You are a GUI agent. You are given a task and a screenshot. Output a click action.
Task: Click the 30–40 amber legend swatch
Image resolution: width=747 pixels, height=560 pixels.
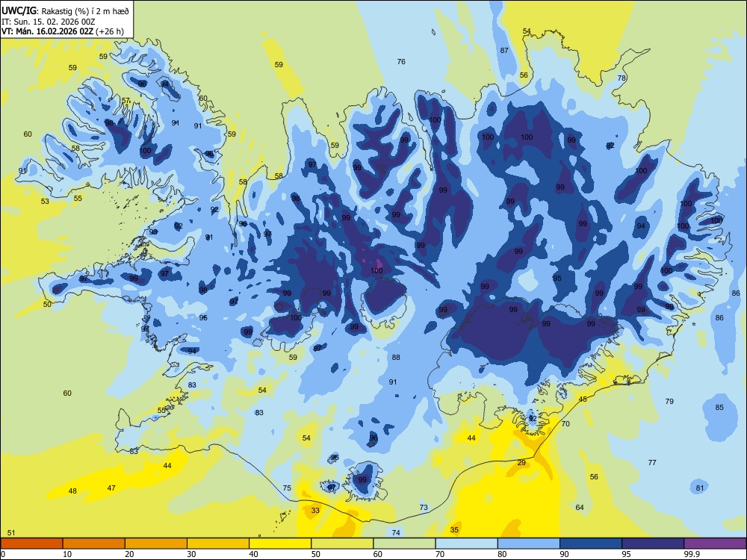coord(218,544)
